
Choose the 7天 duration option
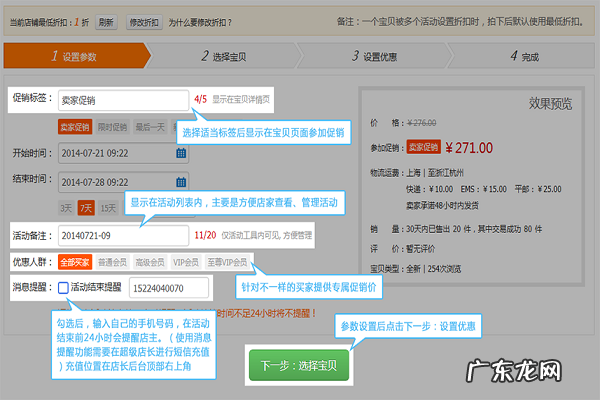point(86,208)
